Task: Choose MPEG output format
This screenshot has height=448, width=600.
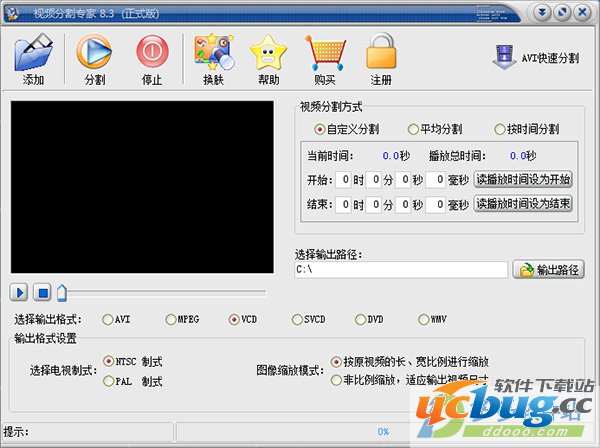Action: 182,319
